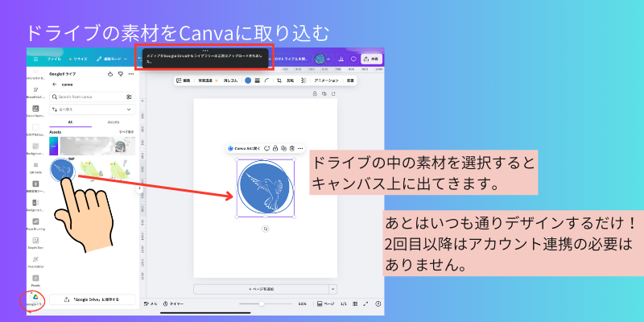Open the BrandFetch app in sidebar
This screenshot has height=322, width=644.
(35, 93)
